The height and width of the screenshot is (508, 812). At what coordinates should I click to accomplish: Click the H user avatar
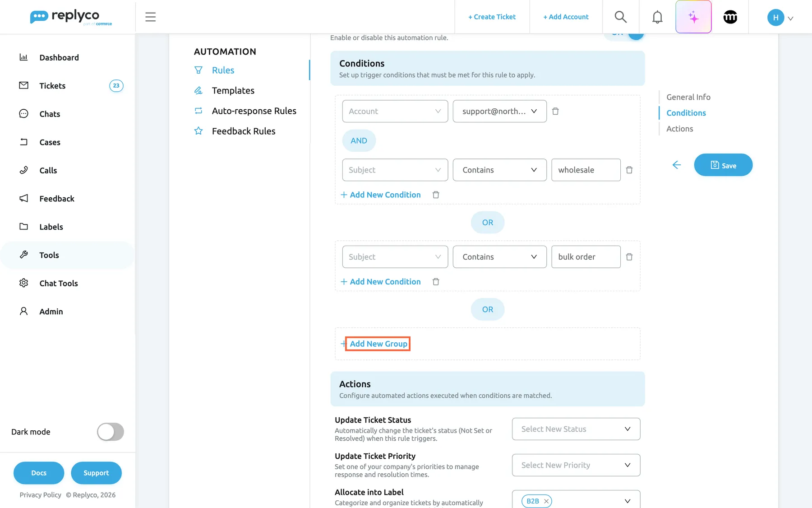click(x=775, y=18)
